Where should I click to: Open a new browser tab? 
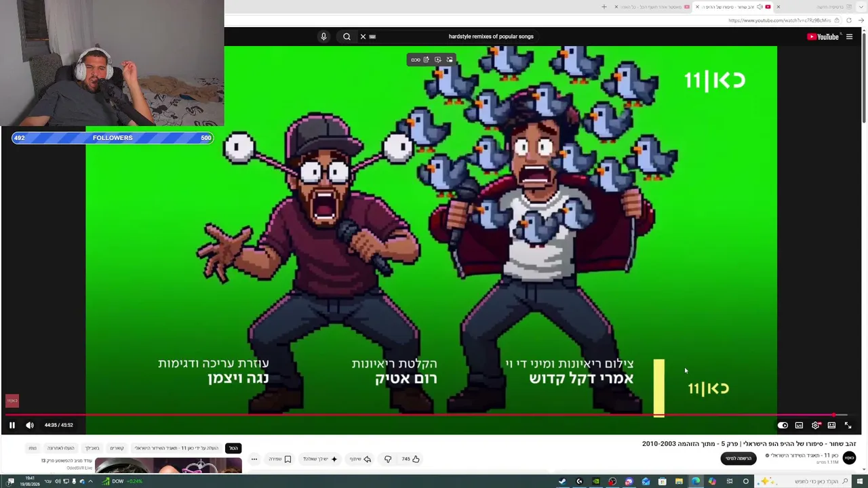pyautogui.click(x=604, y=7)
